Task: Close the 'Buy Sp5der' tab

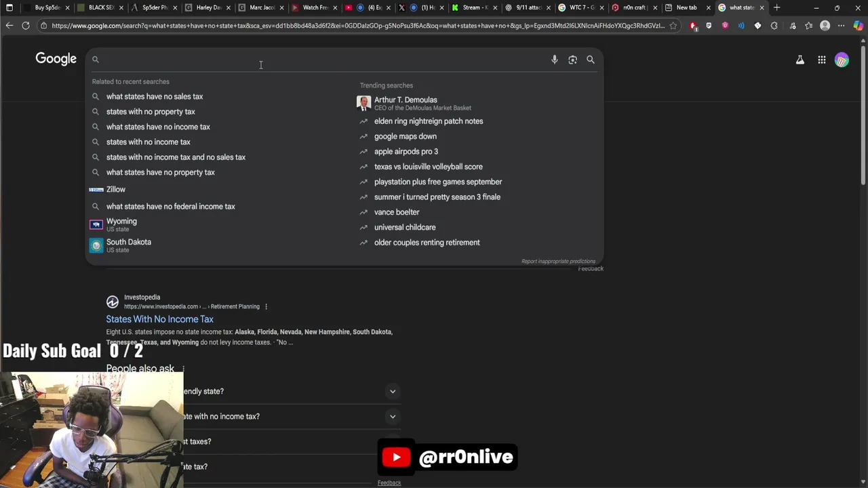Action: [x=67, y=7]
